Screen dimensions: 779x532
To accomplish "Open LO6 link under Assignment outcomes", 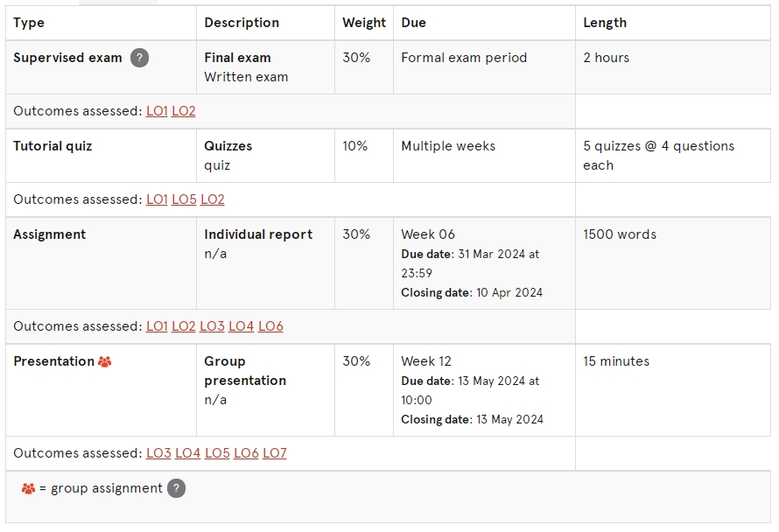I will 270,326.
